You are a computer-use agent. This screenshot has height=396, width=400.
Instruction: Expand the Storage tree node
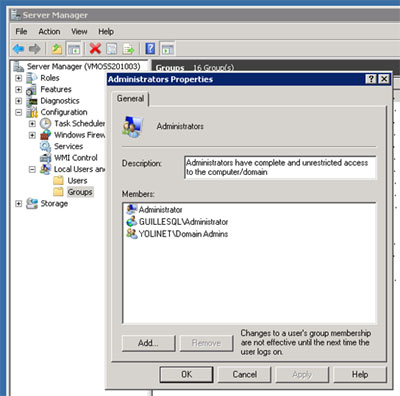coord(19,204)
